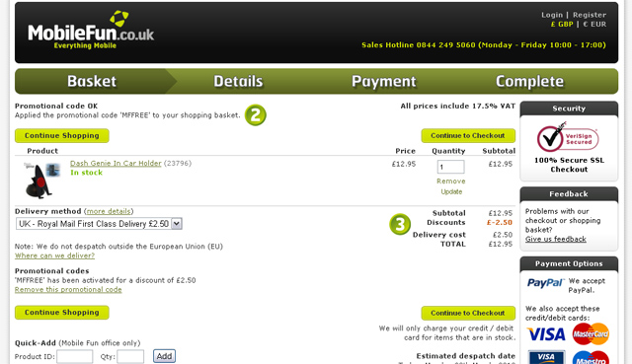Update the basket quantity
Image resolution: width=632 pixels, height=364 pixels.
pyautogui.click(x=451, y=191)
